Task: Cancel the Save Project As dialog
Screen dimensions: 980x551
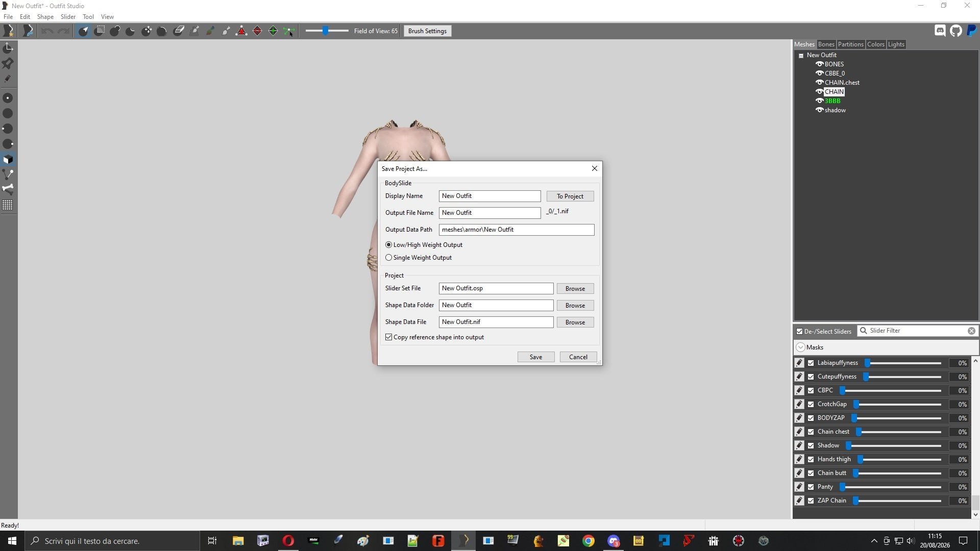Action: 578,357
